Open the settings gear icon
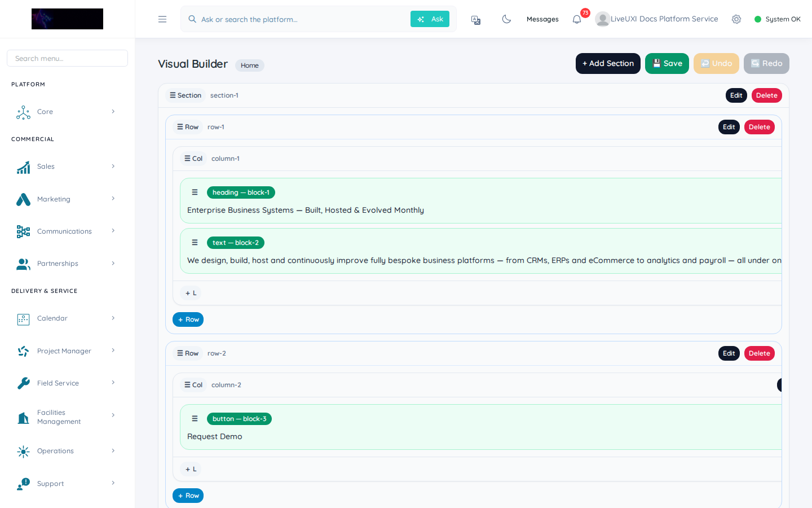This screenshot has width=812, height=508. (x=736, y=19)
